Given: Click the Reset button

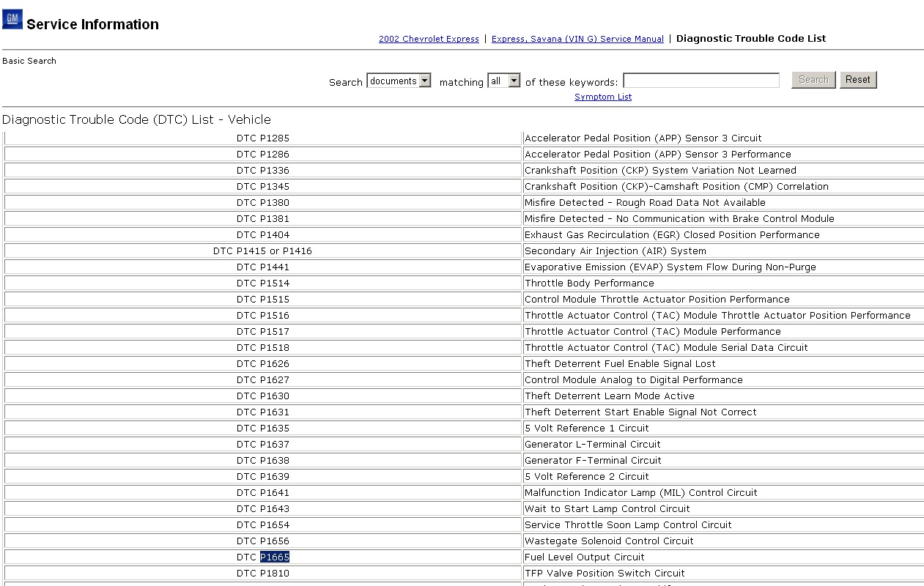Looking at the screenshot, I should 858,80.
